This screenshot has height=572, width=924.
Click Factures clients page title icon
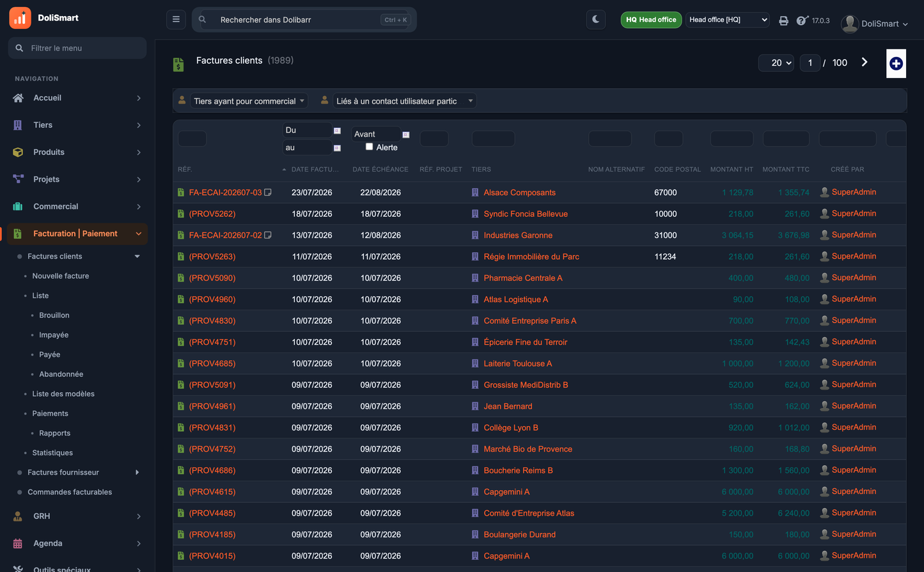(x=178, y=64)
